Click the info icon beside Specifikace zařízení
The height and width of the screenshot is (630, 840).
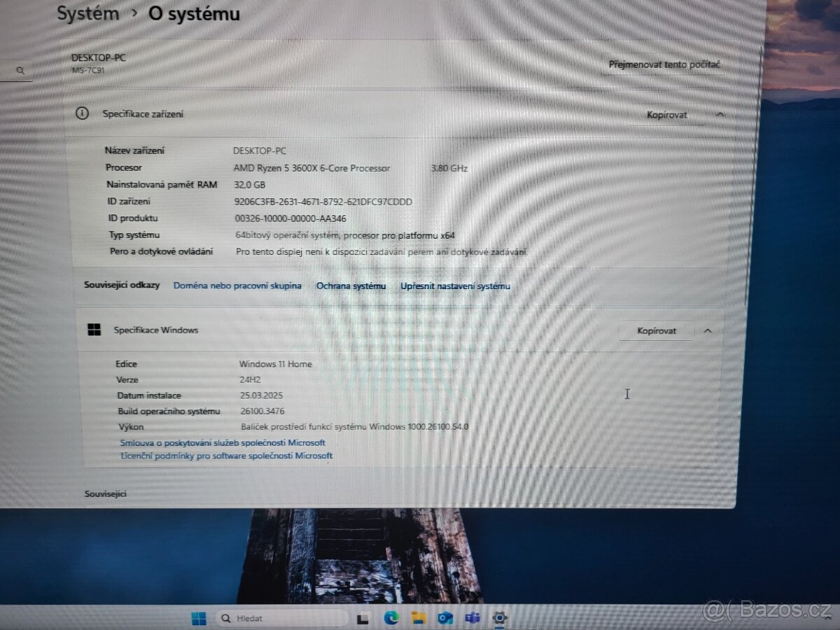(83, 113)
